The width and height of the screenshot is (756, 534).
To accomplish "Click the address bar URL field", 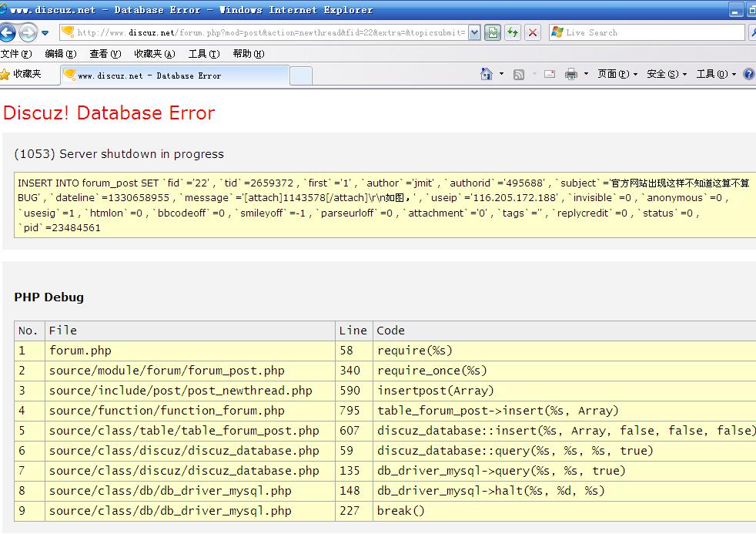I will click(x=264, y=33).
